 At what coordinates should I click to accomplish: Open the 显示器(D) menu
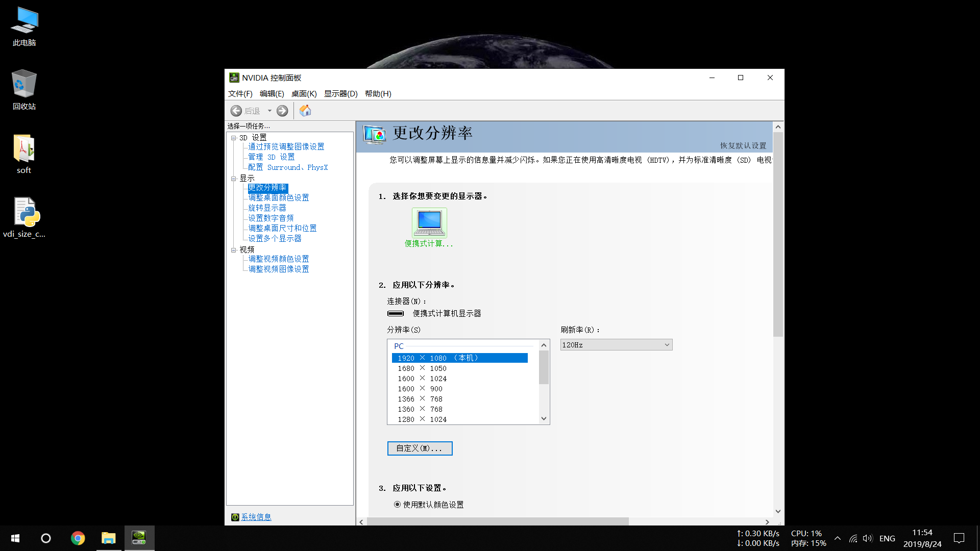(x=340, y=94)
